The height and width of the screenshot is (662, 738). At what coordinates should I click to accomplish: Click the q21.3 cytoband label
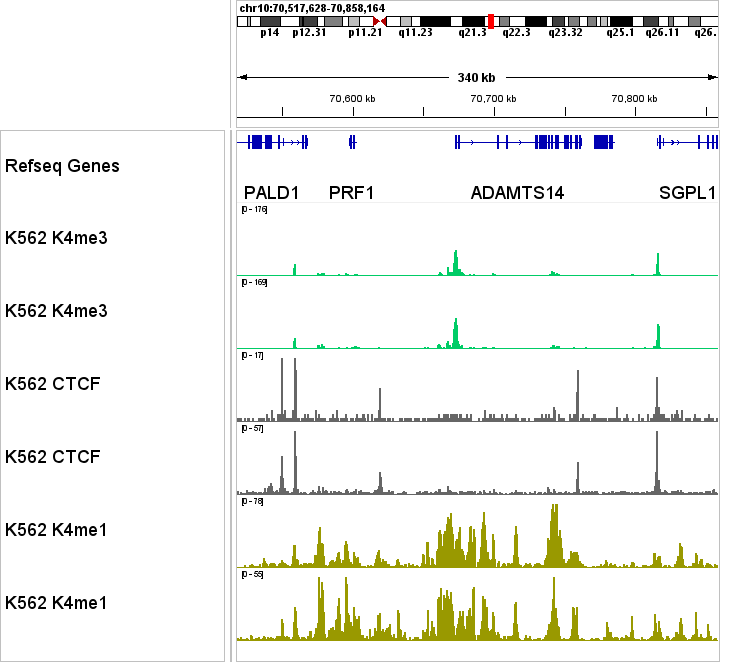pyautogui.click(x=472, y=33)
